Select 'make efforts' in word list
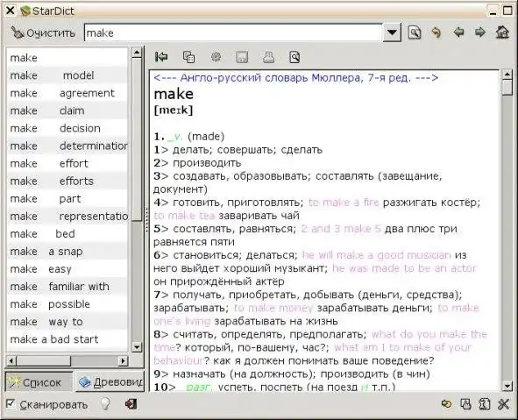The width and height of the screenshot is (518, 420). coord(67,181)
